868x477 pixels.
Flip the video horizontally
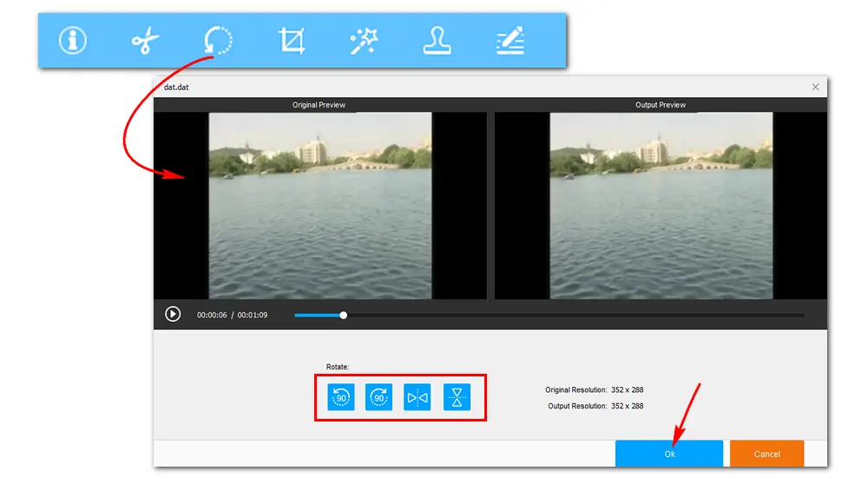(418, 397)
